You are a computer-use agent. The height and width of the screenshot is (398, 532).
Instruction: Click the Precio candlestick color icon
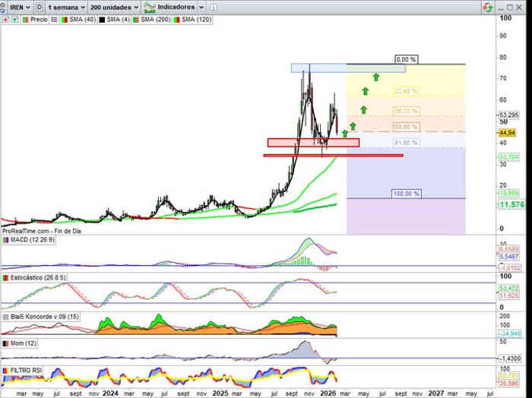(24, 19)
